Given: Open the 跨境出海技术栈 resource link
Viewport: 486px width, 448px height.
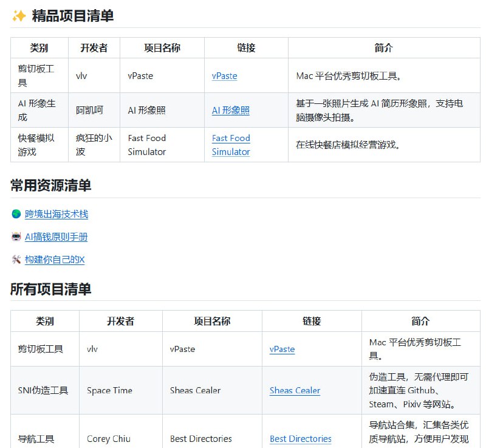Looking at the screenshot, I should [57, 214].
